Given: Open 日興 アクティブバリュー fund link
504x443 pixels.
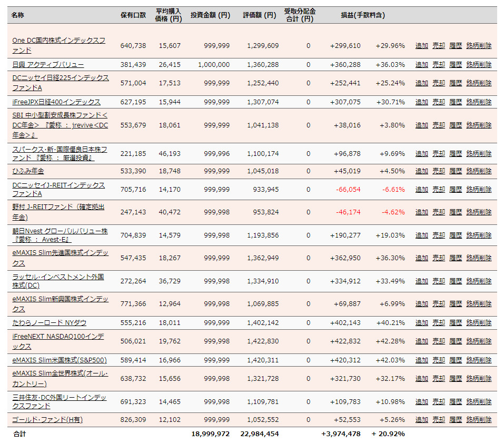Looking at the screenshot, I should [48, 65].
